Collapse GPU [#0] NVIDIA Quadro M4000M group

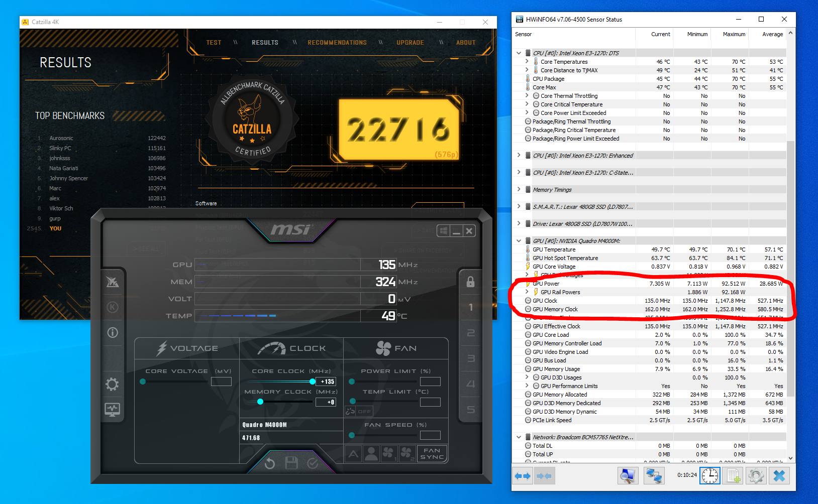click(519, 240)
